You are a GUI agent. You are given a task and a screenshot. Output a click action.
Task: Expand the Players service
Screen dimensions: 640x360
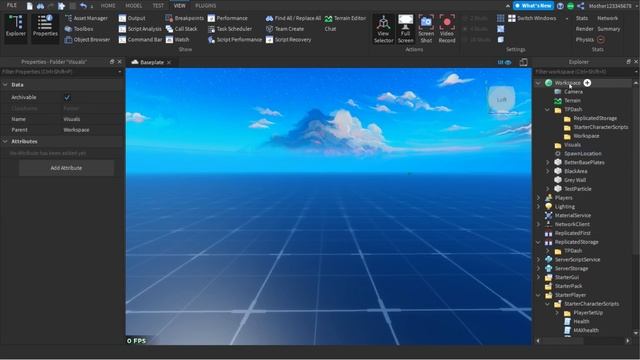tap(538, 198)
